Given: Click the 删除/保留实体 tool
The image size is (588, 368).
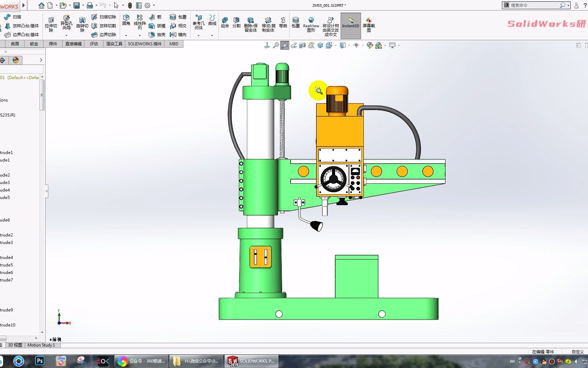Looking at the screenshot, I should click(251, 25).
